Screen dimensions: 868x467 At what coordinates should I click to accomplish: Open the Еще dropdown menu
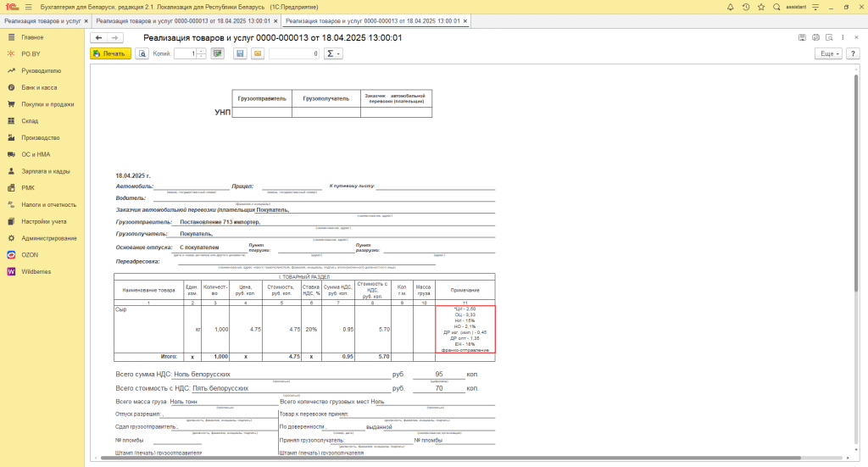coord(829,53)
